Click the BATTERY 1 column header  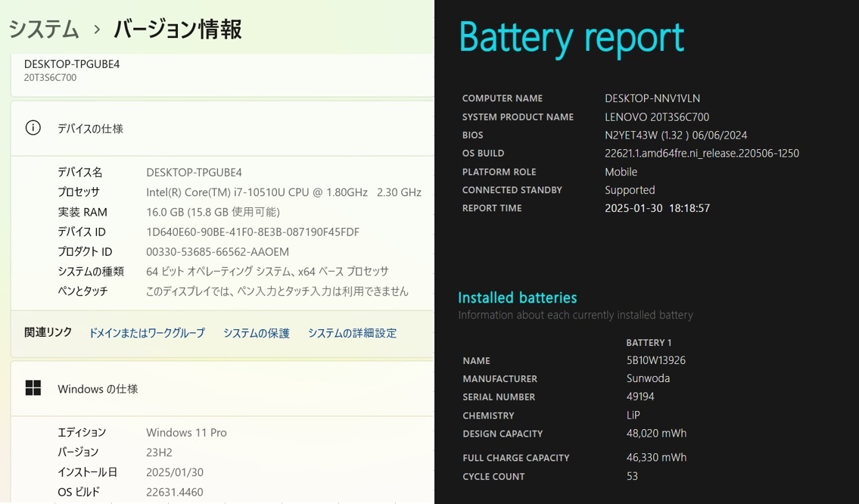tap(649, 342)
